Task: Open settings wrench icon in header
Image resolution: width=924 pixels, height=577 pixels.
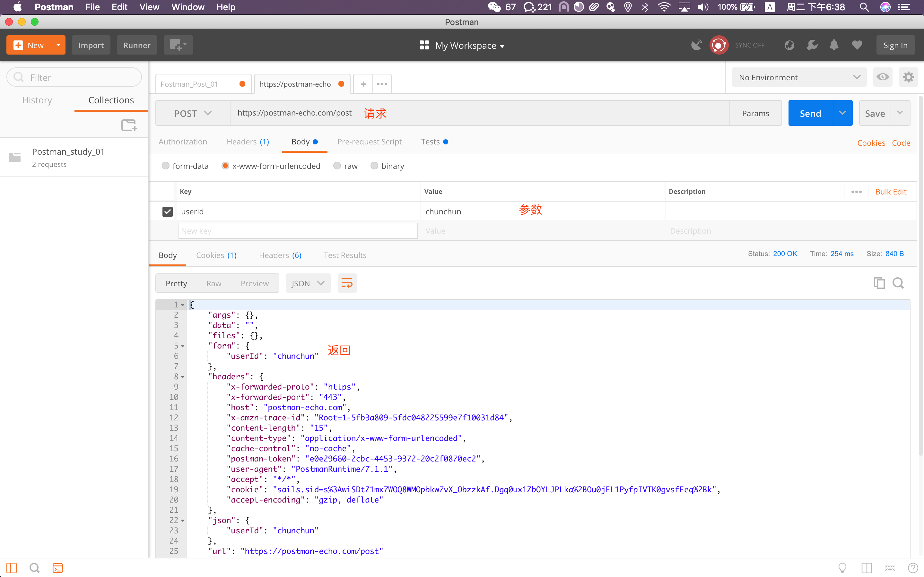Action: pyautogui.click(x=812, y=45)
